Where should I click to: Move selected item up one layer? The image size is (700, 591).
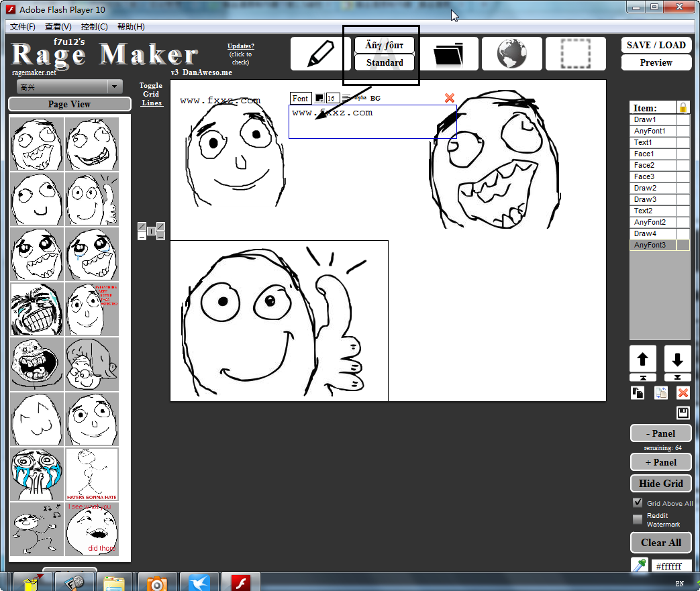click(x=643, y=359)
